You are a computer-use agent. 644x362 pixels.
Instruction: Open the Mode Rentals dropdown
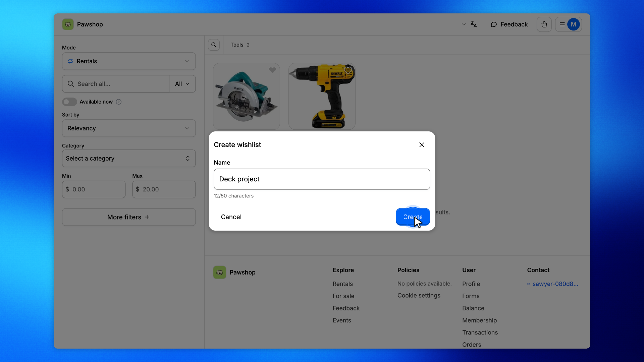point(129,61)
